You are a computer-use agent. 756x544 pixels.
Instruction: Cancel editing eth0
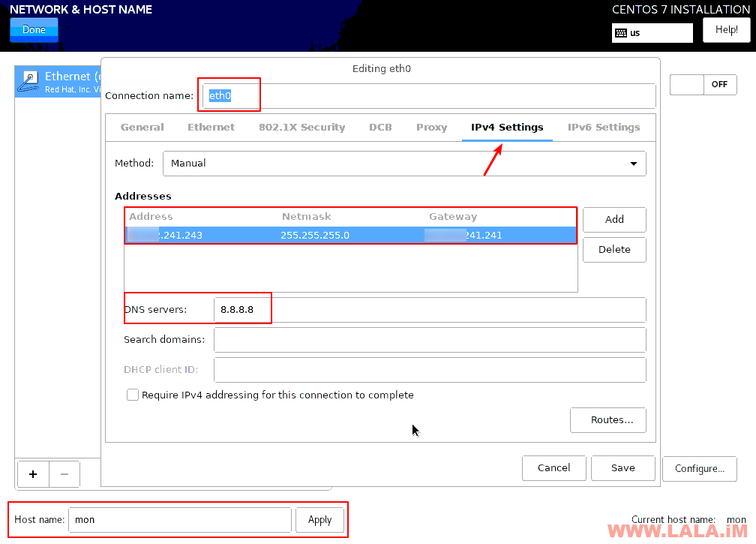point(554,468)
